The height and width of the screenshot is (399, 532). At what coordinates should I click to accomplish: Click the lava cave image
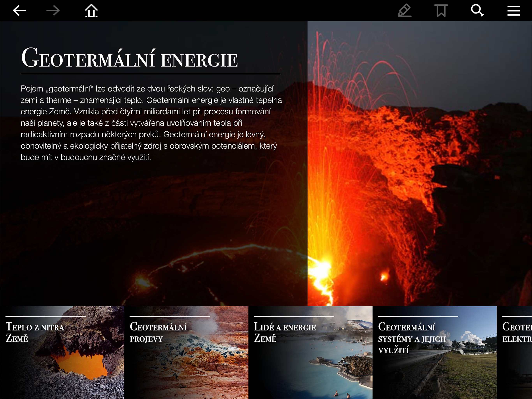point(79,363)
